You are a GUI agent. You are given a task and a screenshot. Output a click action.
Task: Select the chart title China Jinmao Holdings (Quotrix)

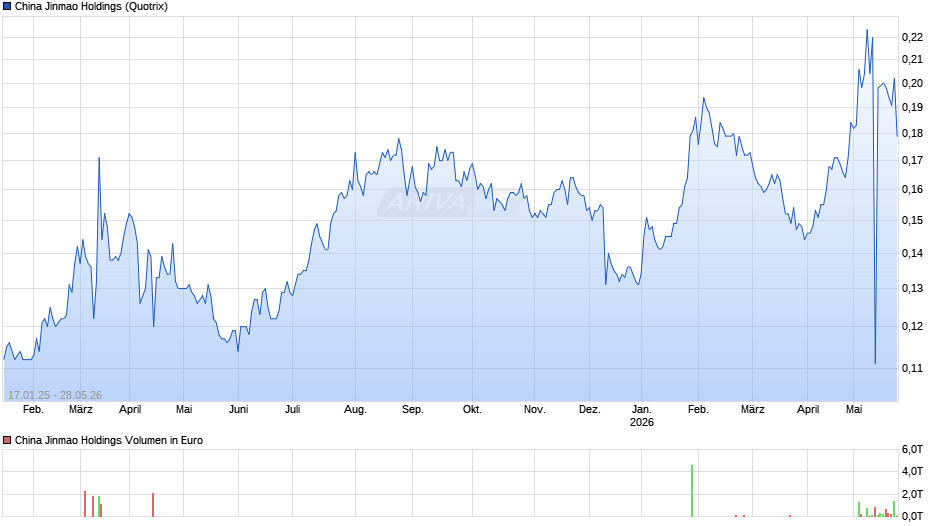pos(91,7)
